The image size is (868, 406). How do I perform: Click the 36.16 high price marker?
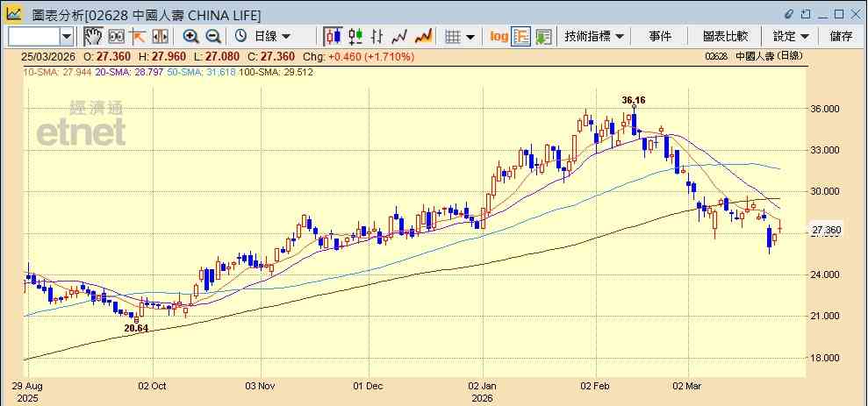click(634, 100)
